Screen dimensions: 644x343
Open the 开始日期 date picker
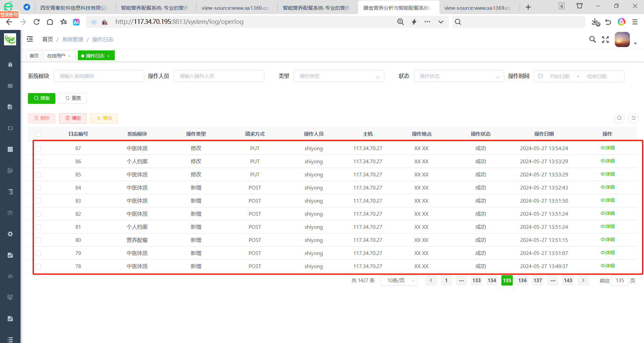click(x=559, y=76)
